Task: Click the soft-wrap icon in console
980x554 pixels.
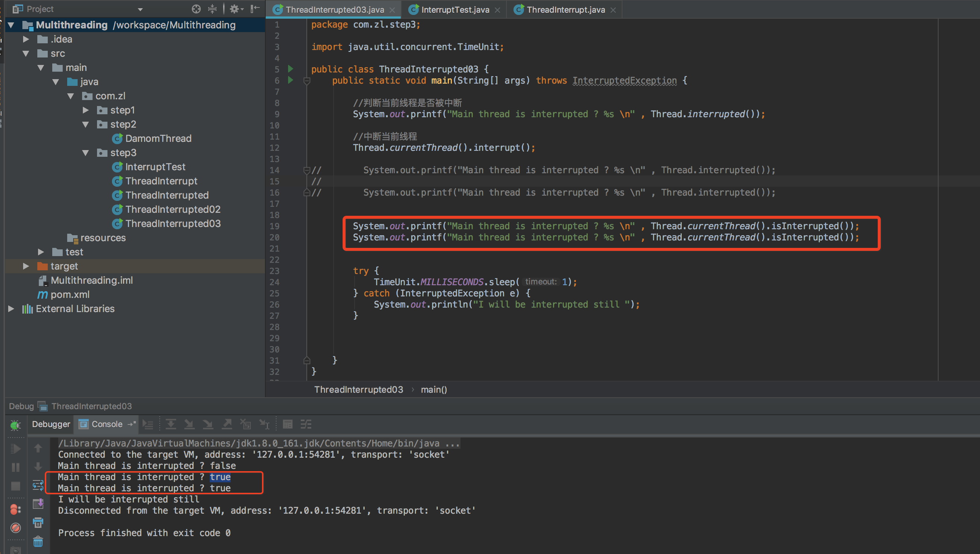Action: [38, 485]
